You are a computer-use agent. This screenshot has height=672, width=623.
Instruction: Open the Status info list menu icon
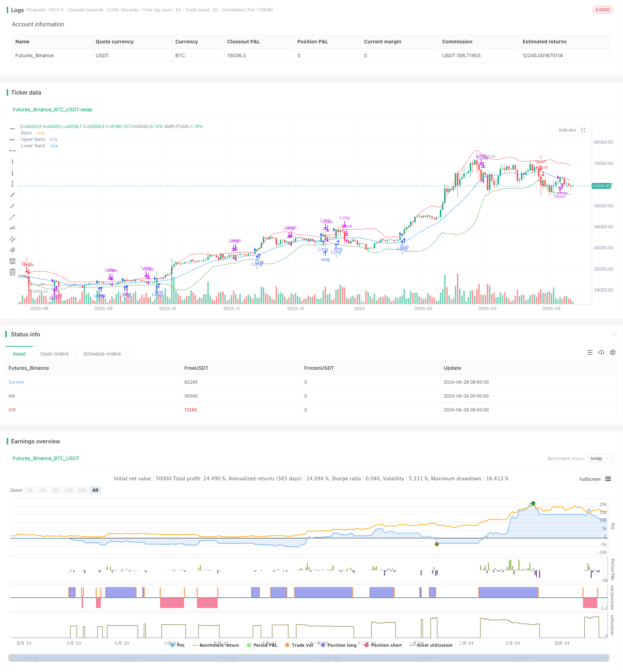(590, 352)
